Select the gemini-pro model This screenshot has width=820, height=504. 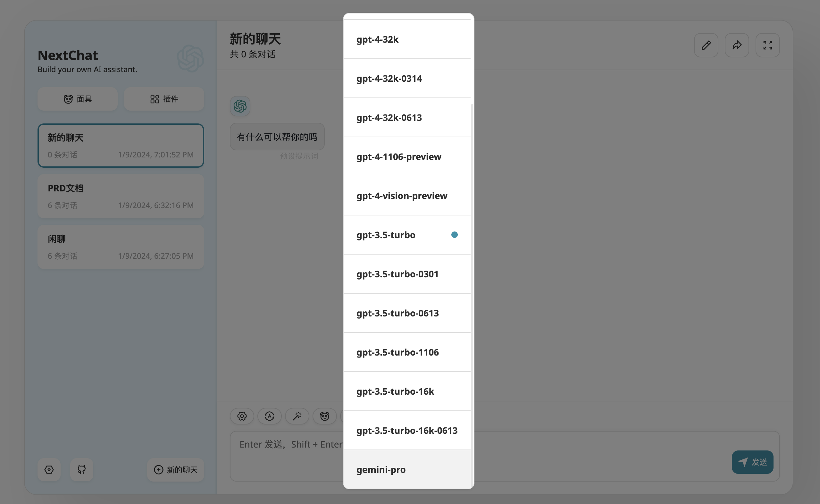tap(407, 469)
